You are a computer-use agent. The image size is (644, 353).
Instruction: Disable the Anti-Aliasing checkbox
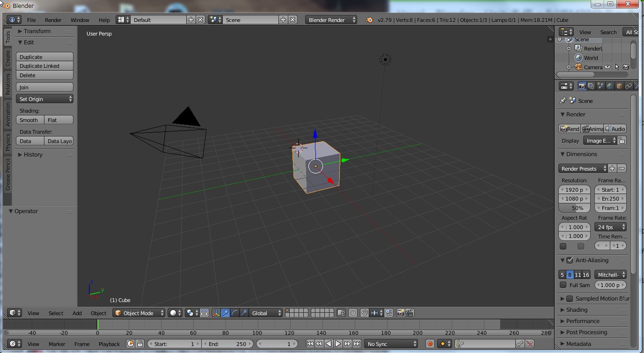[x=570, y=260]
